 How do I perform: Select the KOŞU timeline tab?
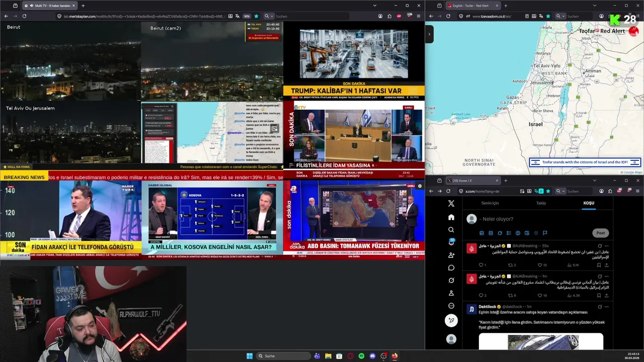(589, 203)
